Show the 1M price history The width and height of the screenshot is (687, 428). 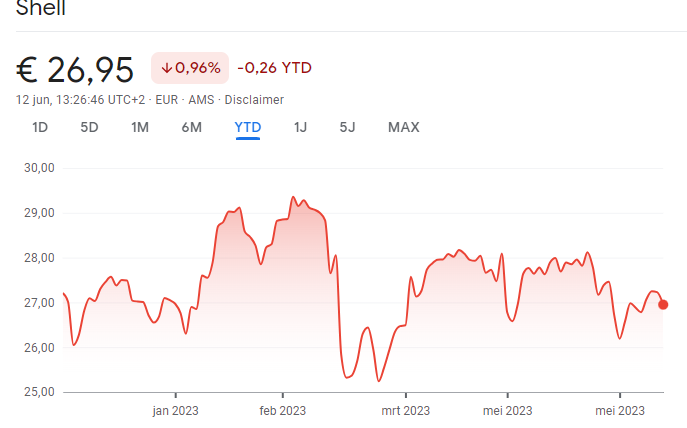(140, 127)
